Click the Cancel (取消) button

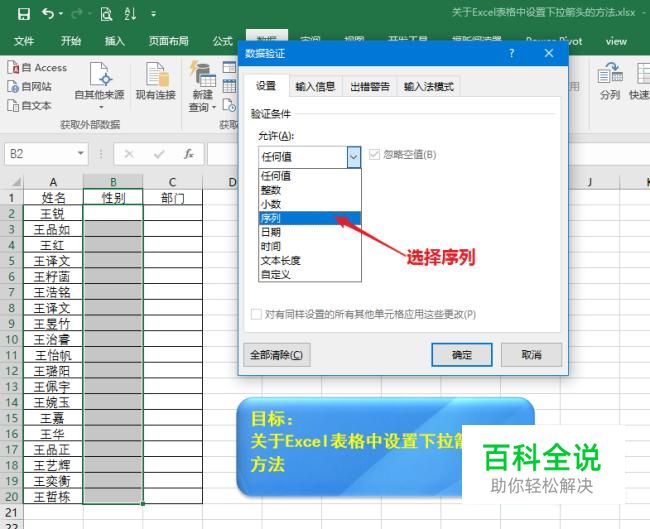531,355
